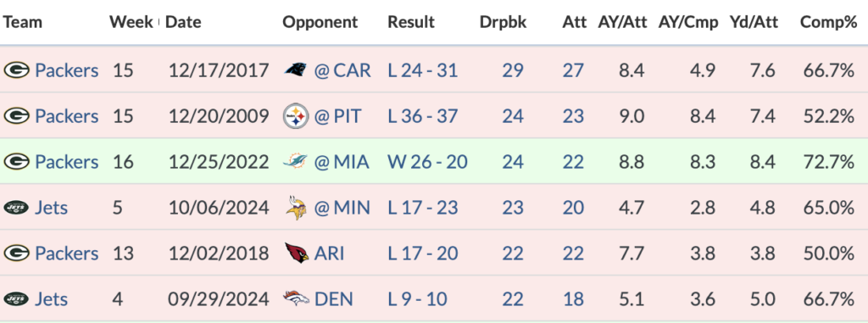Click the Denver Broncos logo icon
Viewport: 868px width, 323px height.
296,299
